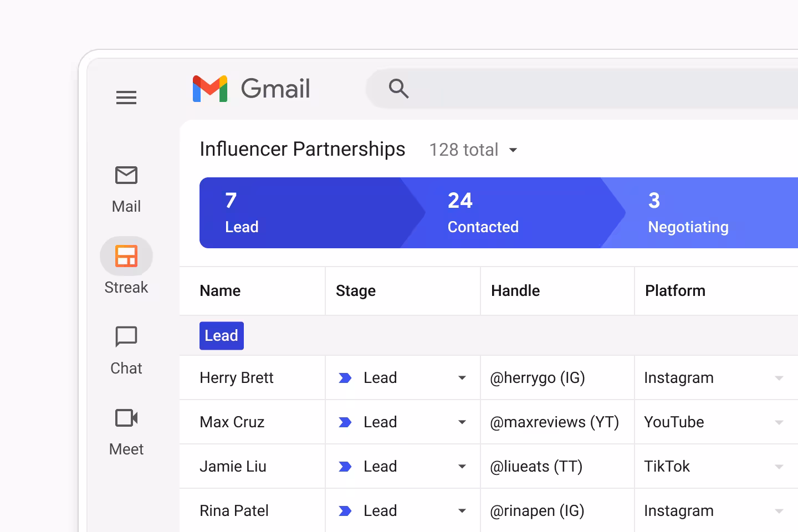Click the Max Cruz name cell
Viewport: 798px width, 532px height.
coord(252,422)
